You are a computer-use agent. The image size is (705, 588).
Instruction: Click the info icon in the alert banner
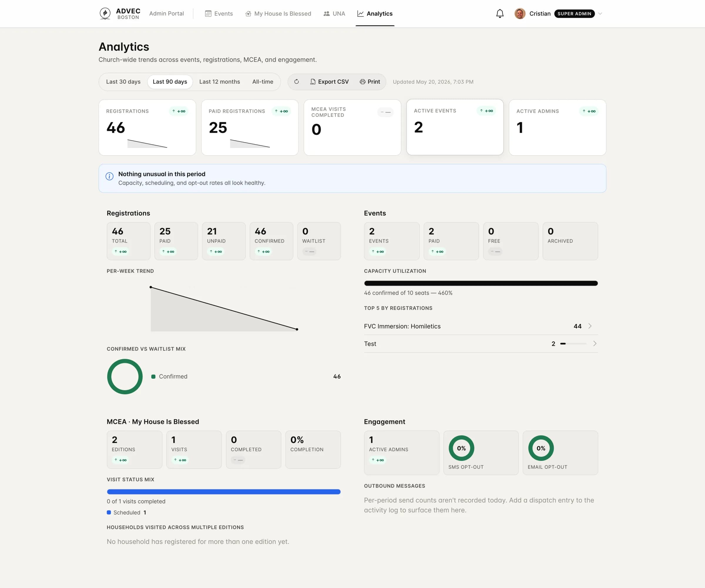(110, 176)
